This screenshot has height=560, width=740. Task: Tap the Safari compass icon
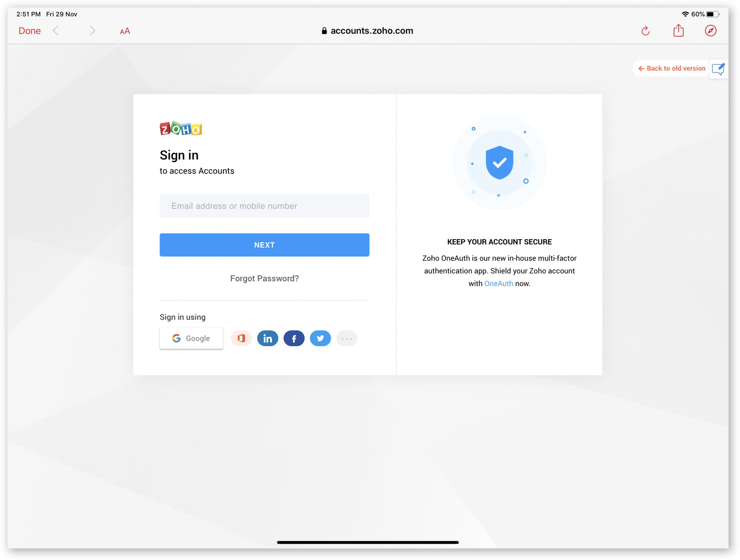click(x=711, y=31)
